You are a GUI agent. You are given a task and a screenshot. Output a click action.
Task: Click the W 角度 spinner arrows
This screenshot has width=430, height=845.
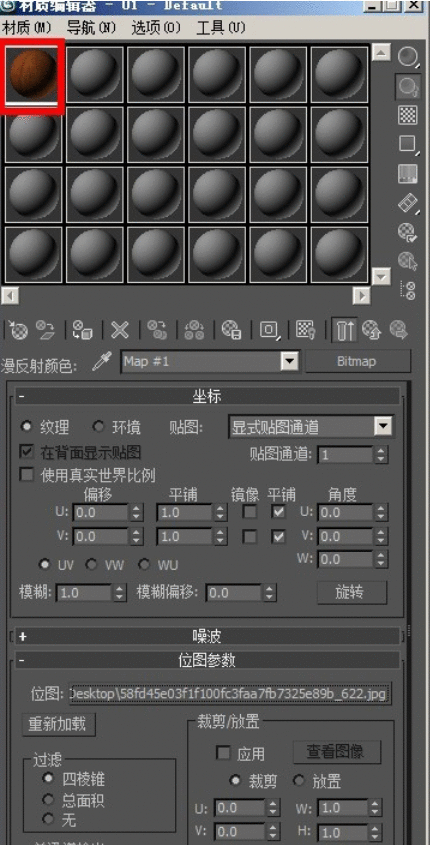(382, 560)
